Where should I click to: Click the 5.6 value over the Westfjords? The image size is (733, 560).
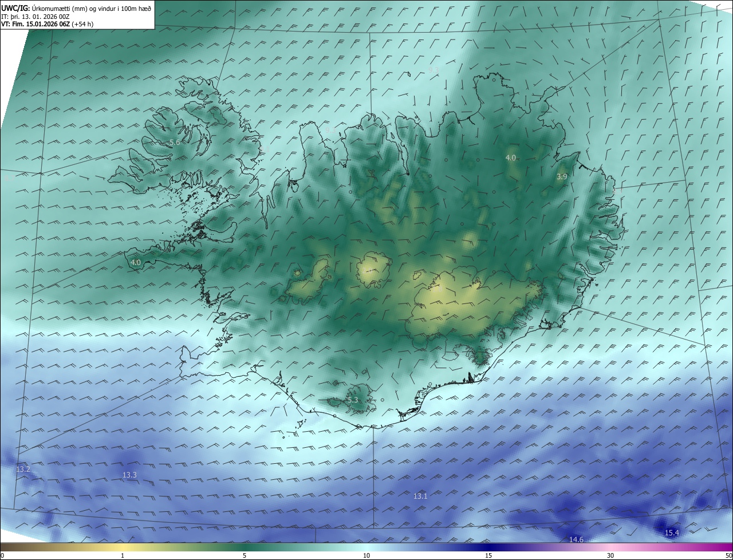click(x=175, y=142)
